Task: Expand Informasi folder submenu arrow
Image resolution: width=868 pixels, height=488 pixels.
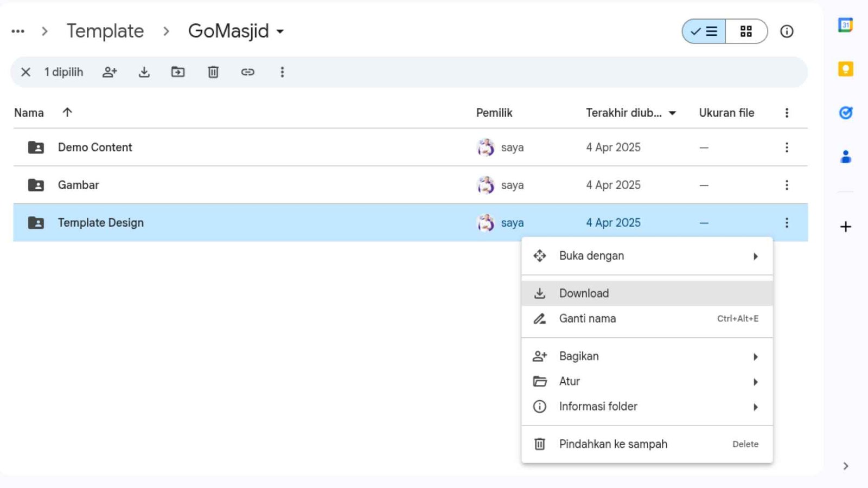Action: point(755,407)
